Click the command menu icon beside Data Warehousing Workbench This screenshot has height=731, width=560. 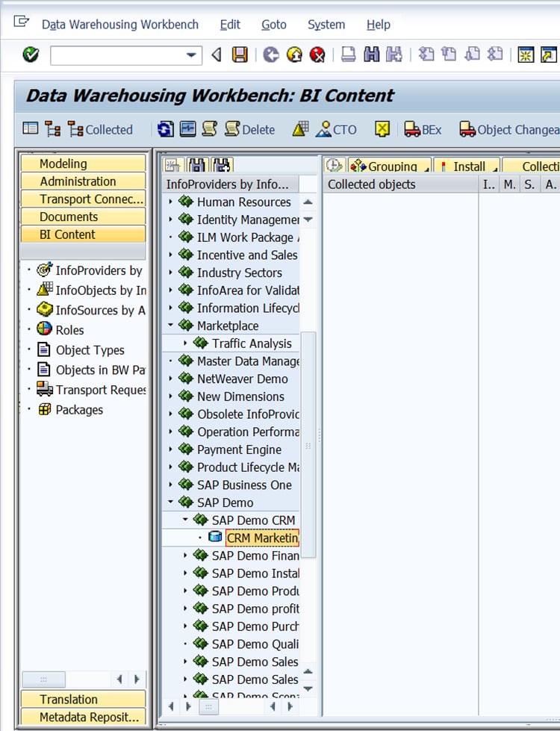click(x=21, y=22)
